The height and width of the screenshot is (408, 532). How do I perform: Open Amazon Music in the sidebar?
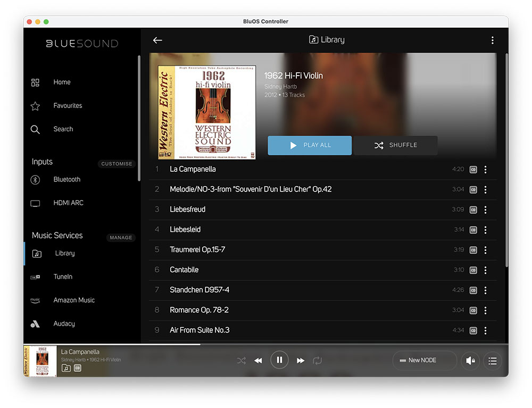74,301
